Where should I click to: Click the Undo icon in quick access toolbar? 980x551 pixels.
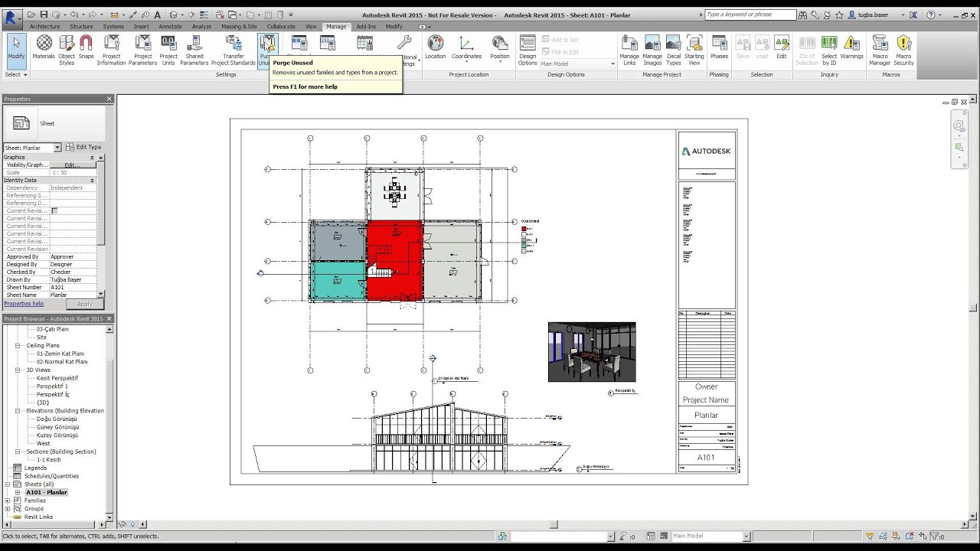[74, 15]
